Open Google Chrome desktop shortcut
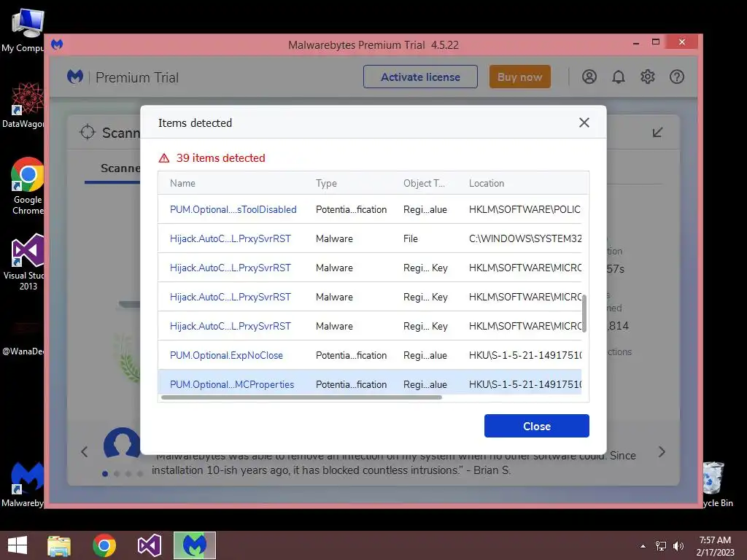The height and width of the screenshot is (560, 747). [x=27, y=186]
